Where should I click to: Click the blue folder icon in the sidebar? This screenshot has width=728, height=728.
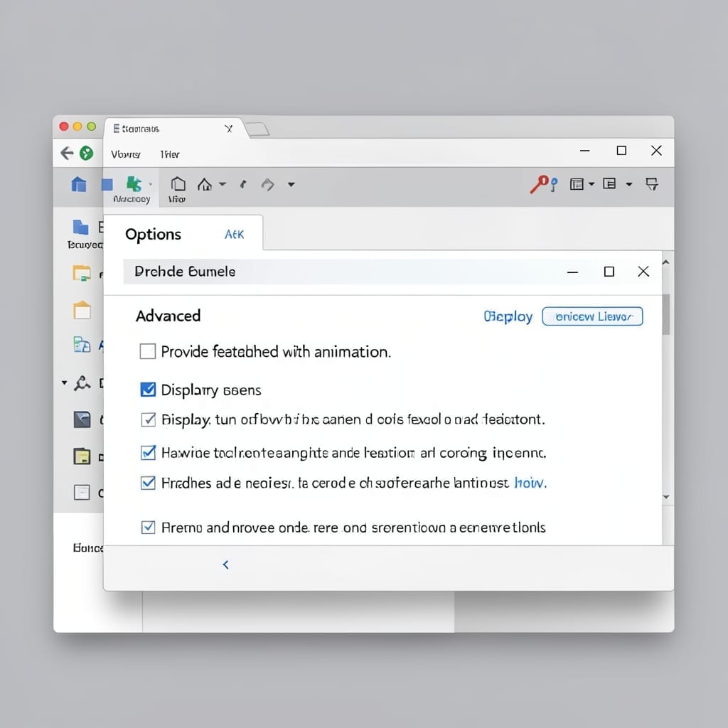point(81,227)
